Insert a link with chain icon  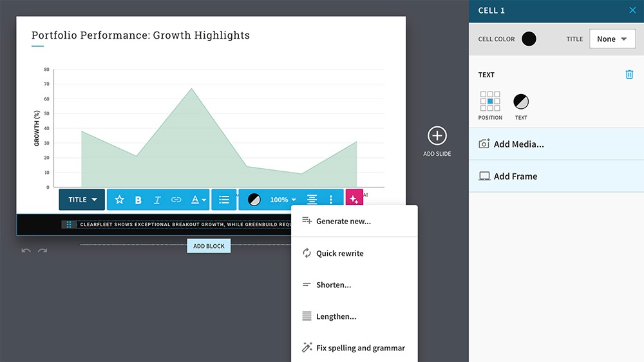[176, 200]
